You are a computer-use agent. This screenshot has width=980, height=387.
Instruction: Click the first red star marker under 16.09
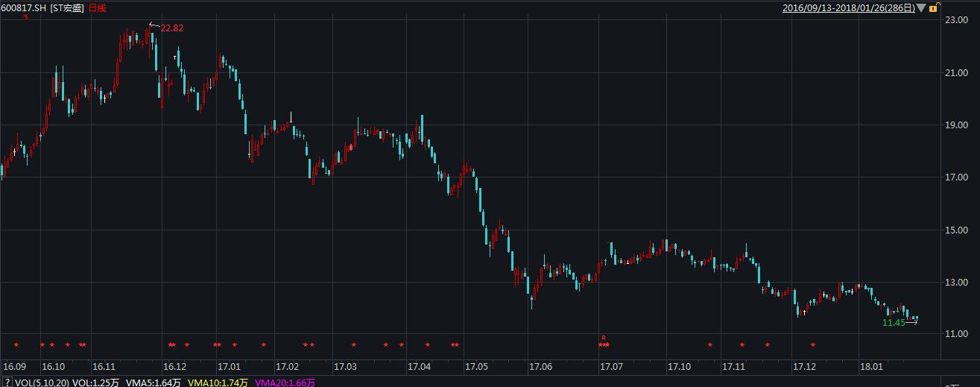point(16,344)
